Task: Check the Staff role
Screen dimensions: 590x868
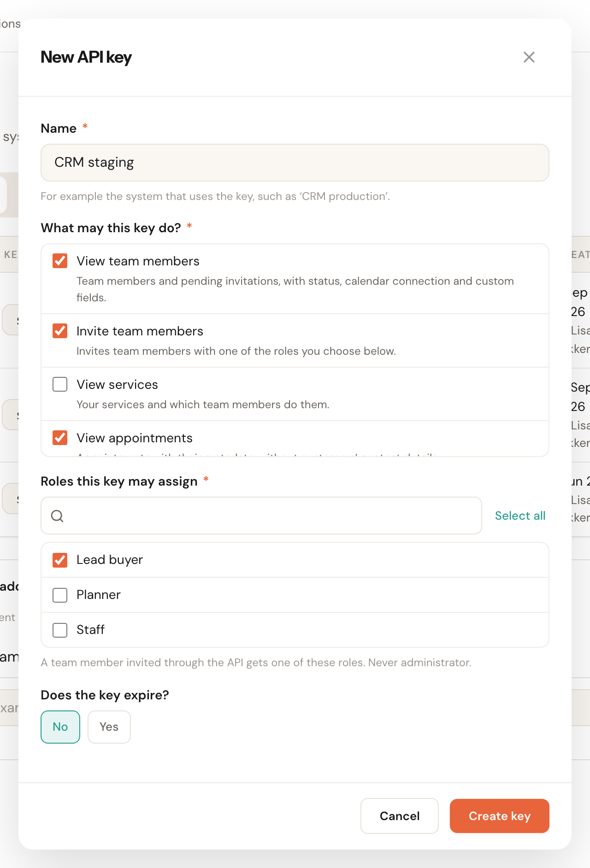Action: point(60,630)
